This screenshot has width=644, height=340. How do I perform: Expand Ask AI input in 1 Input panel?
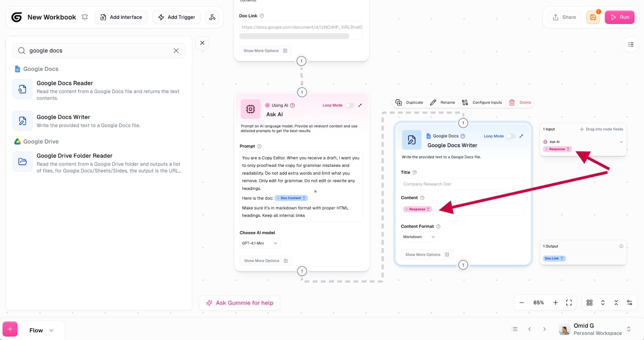(x=621, y=142)
